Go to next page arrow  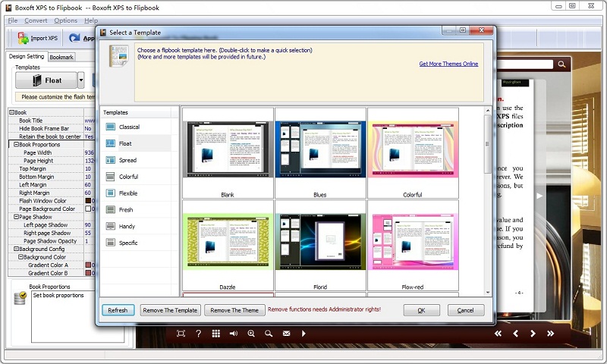[533, 334]
